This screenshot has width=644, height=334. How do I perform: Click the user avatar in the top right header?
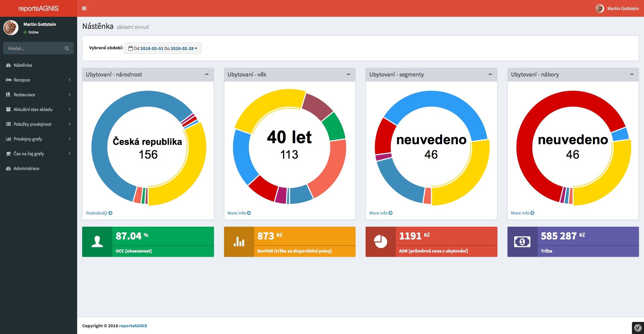[600, 8]
